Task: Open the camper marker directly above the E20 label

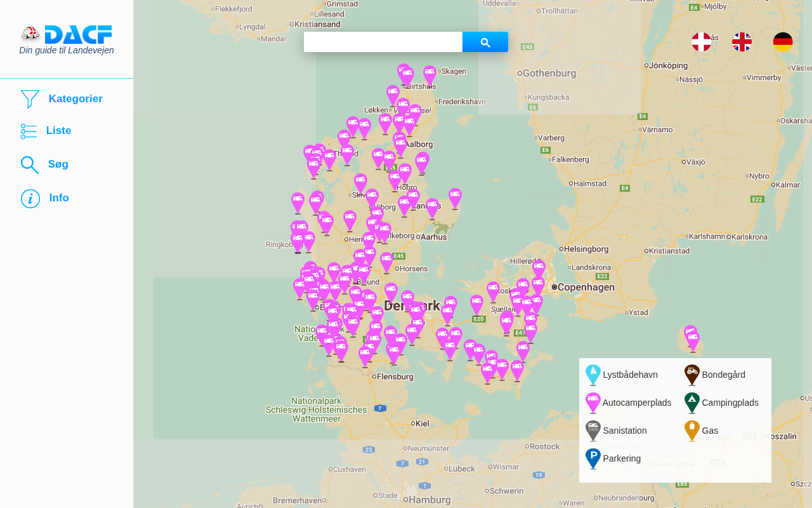Action: point(477,305)
